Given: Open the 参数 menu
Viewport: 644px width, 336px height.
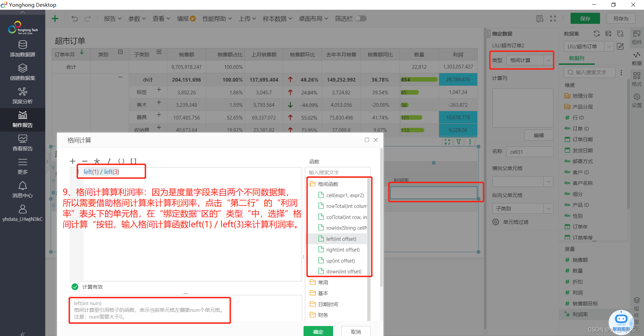Looking at the screenshot, I should click(137, 18).
